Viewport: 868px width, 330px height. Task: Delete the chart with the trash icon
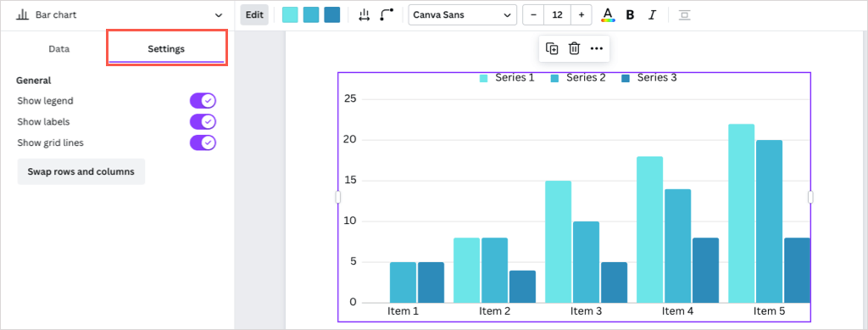(x=574, y=48)
